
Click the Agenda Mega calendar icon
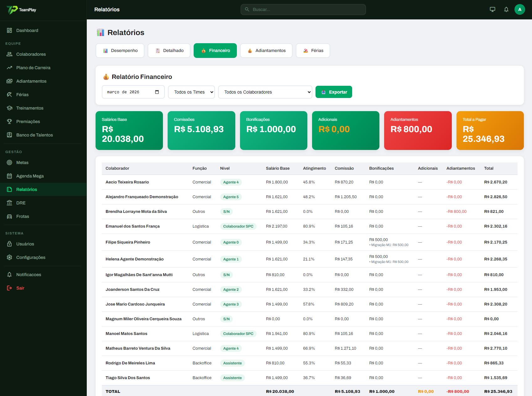coord(9,176)
